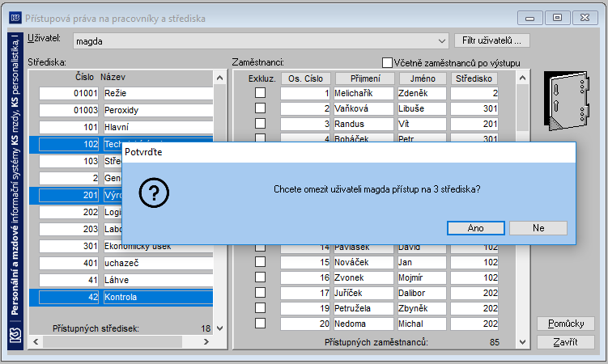Click the Číslo header in Střediska list

(x=84, y=77)
